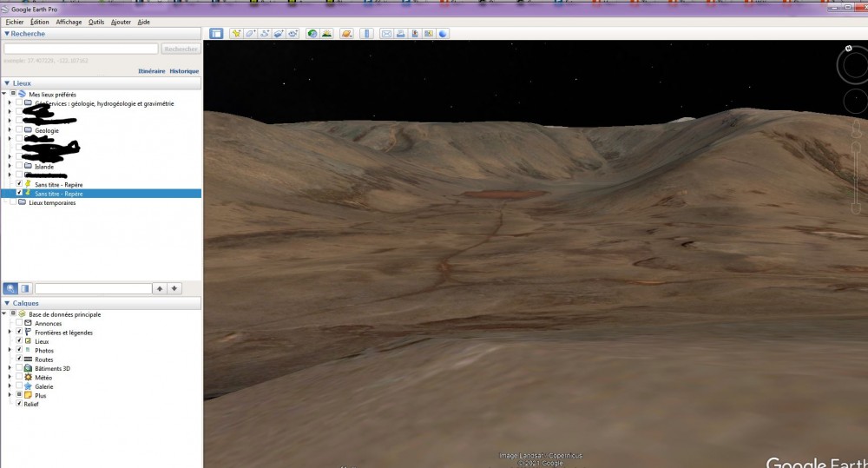Click the search input field
Viewport: 868px width, 468px height.
click(x=81, y=49)
